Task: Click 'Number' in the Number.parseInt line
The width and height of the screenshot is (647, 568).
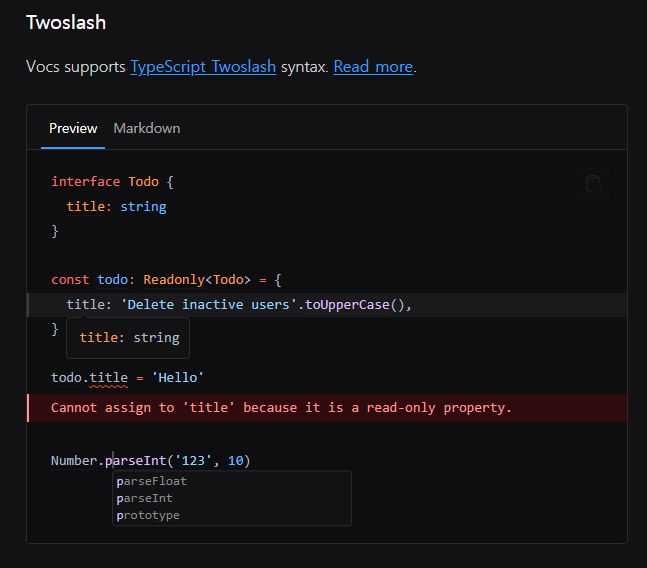Action: point(74,460)
